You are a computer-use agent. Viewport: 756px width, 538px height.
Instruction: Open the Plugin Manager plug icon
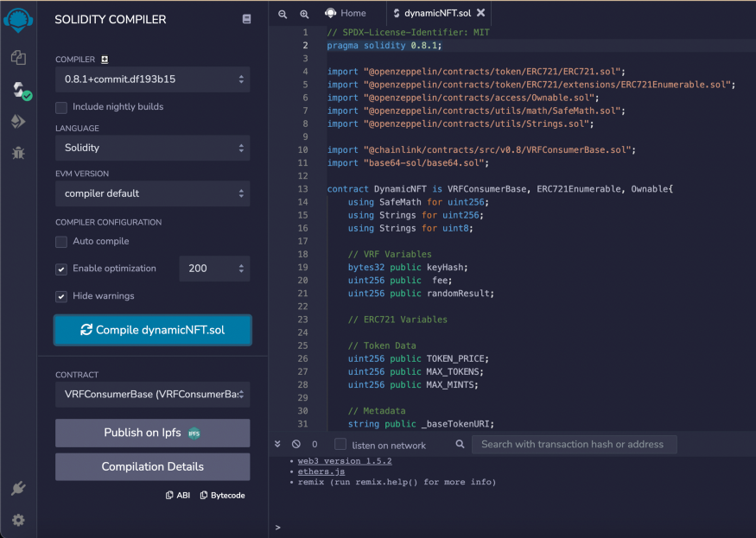pyautogui.click(x=18, y=489)
